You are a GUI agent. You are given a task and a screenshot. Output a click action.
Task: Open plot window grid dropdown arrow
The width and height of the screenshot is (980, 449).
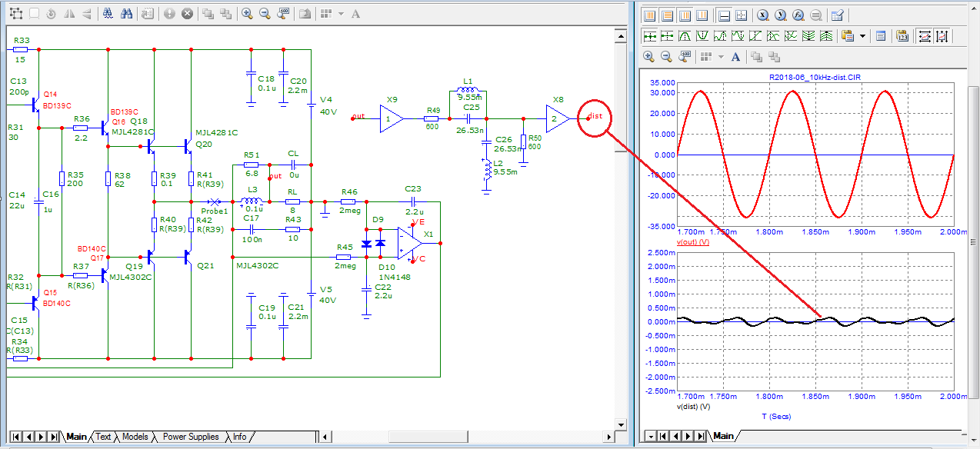tap(721, 57)
